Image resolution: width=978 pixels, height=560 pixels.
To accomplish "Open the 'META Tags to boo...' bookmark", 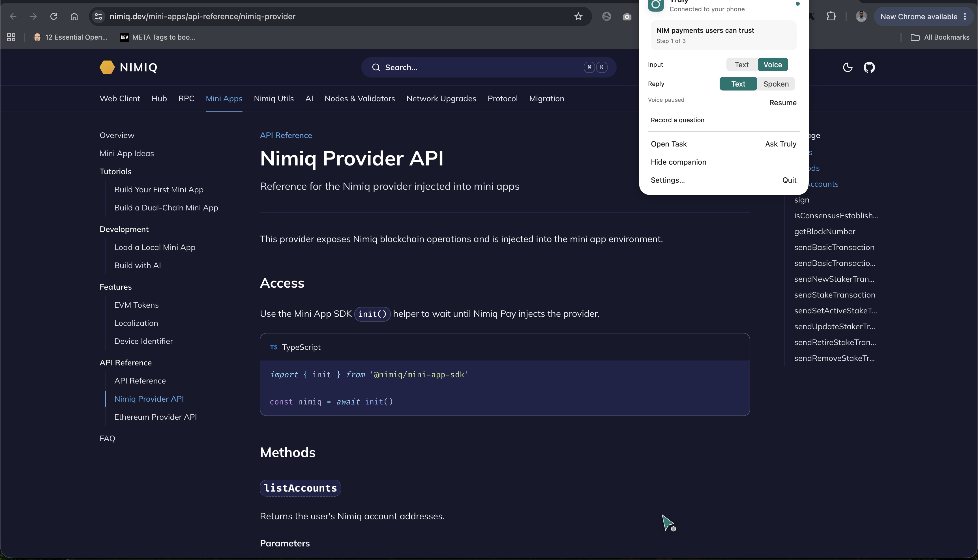I will click(x=158, y=37).
